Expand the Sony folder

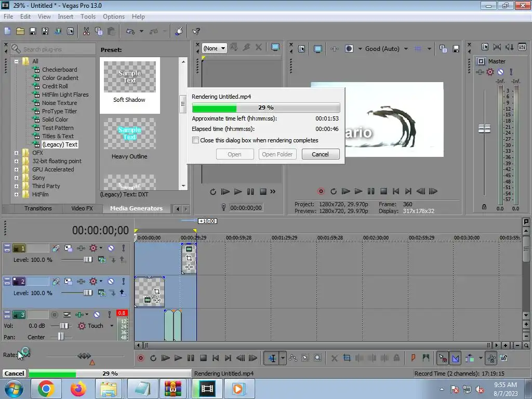tap(16, 178)
